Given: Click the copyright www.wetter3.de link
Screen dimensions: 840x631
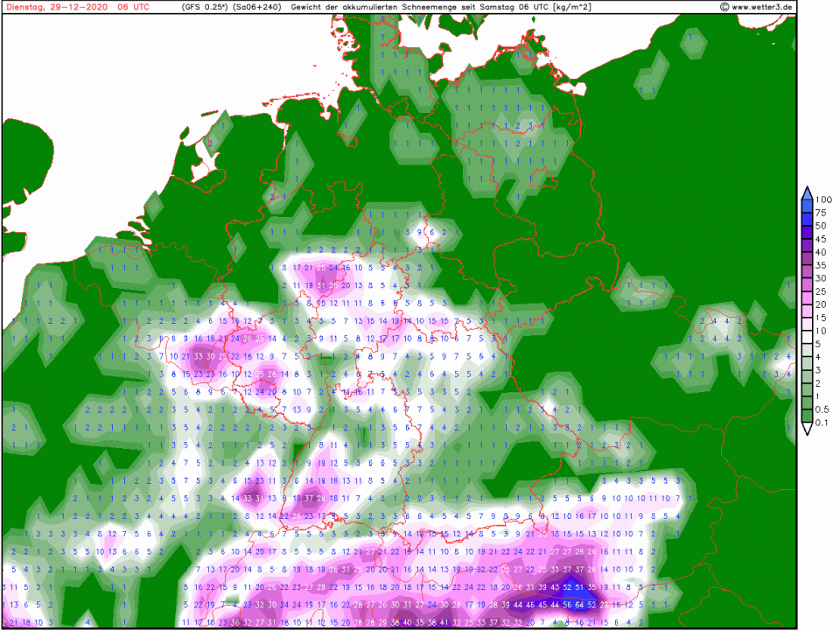Looking at the screenshot, I should [x=756, y=7].
